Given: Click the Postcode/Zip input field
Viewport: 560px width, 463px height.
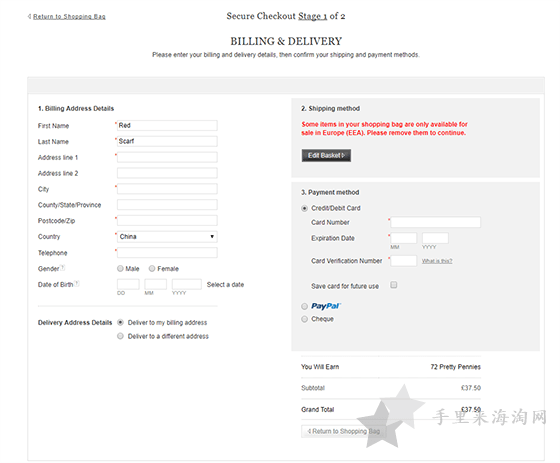Looking at the screenshot, I should pos(167,220).
